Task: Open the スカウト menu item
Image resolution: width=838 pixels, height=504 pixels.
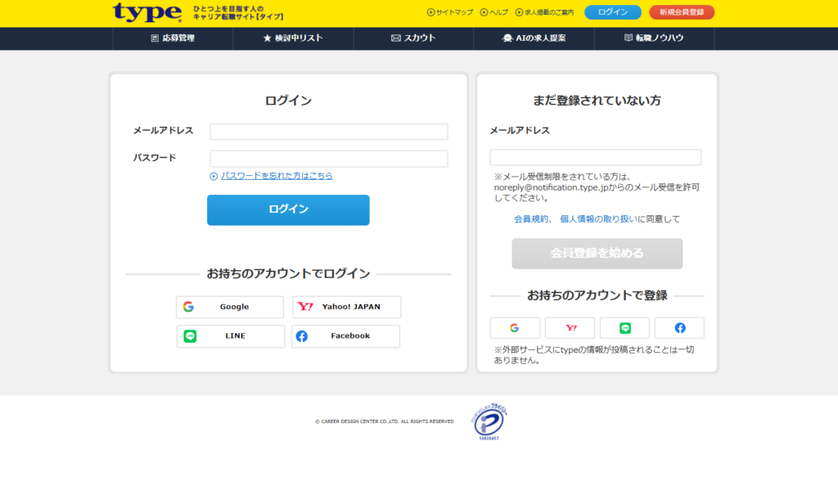Action: [x=413, y=38]
